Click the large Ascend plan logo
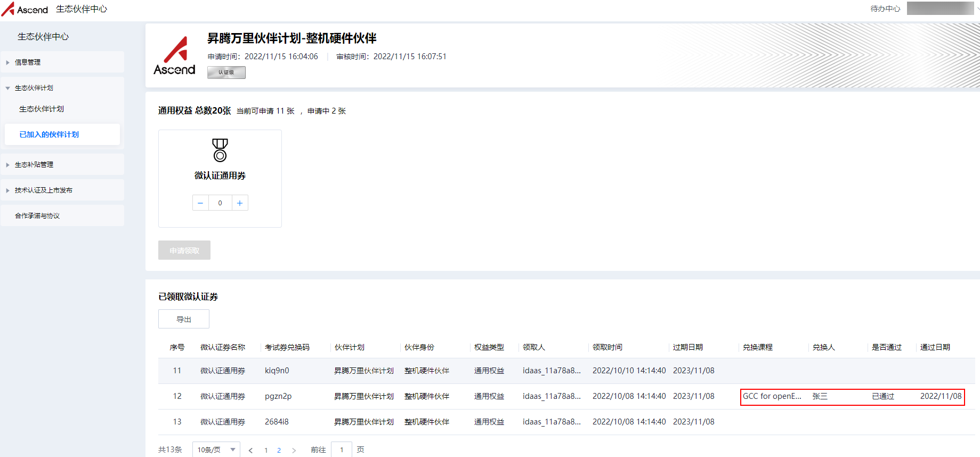 [x=174, y=55]
